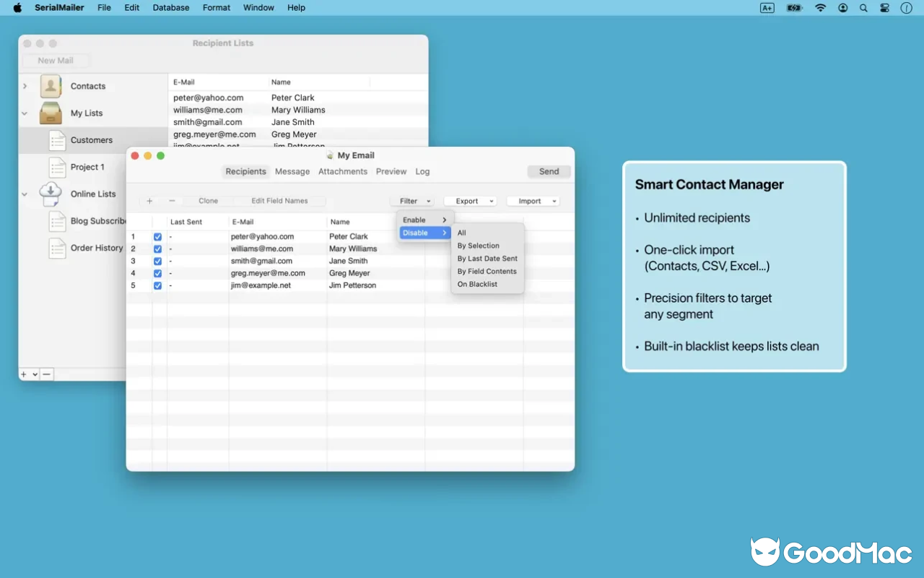Screen dimensions: 924x578
Task: Open the Order History list icon
Action: coord(57,248)
